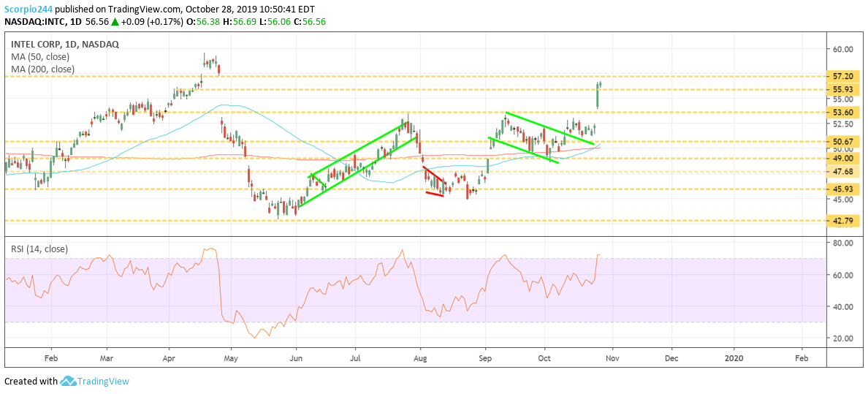
Task: Click the 60.00 RSI axis value
Action: coord(842,275)
